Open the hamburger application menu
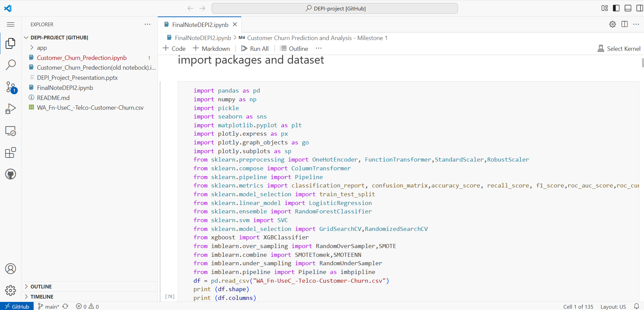 pyautogui.click(x=11, y=24)
